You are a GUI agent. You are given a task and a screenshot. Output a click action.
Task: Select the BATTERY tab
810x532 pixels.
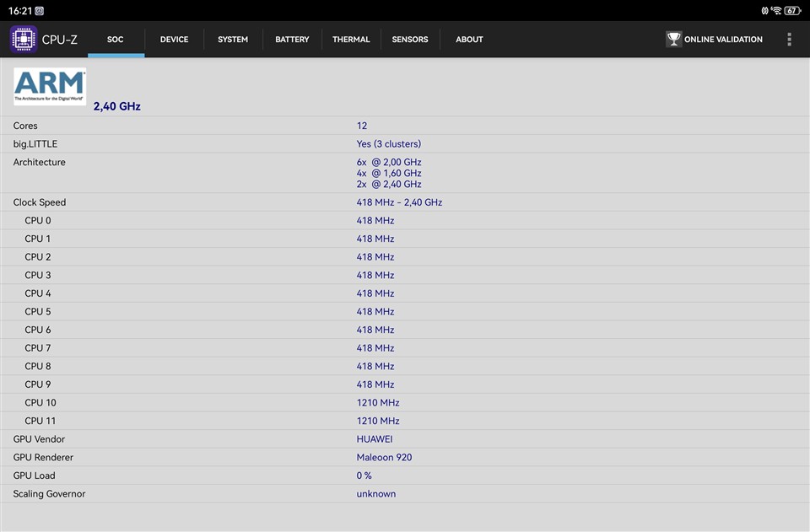292,40
